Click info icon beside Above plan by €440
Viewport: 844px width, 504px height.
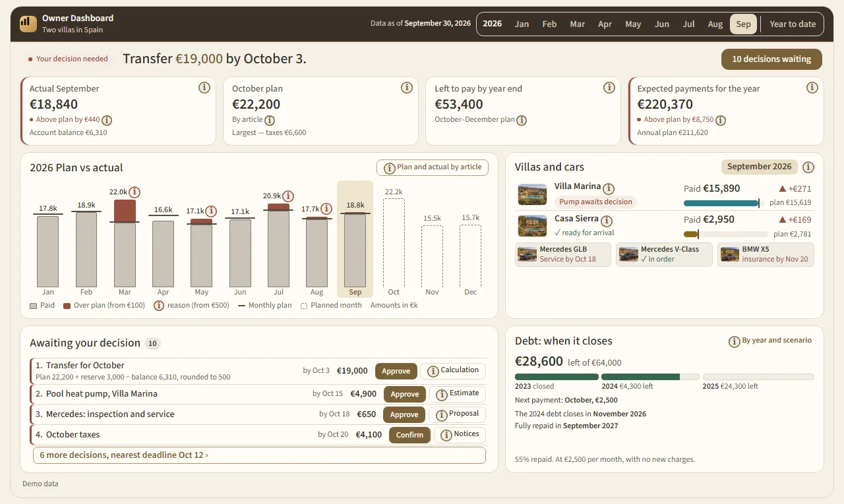point(107,120)
